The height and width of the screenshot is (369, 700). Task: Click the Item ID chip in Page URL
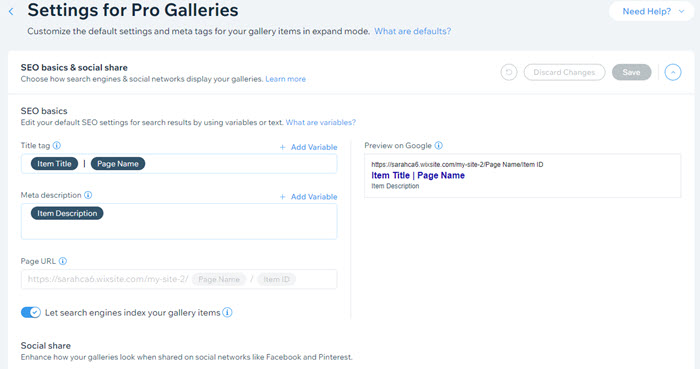[276, 279]
